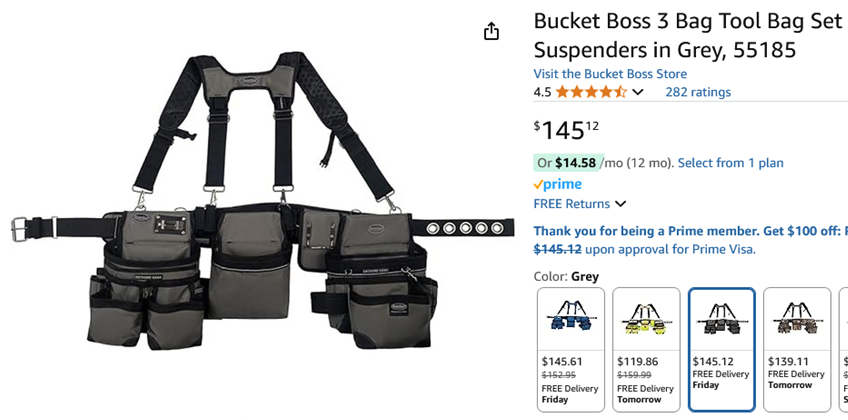Select the grey color option priced $145.12
This screenshot has height=420, width=848.
tap(721, 350)
